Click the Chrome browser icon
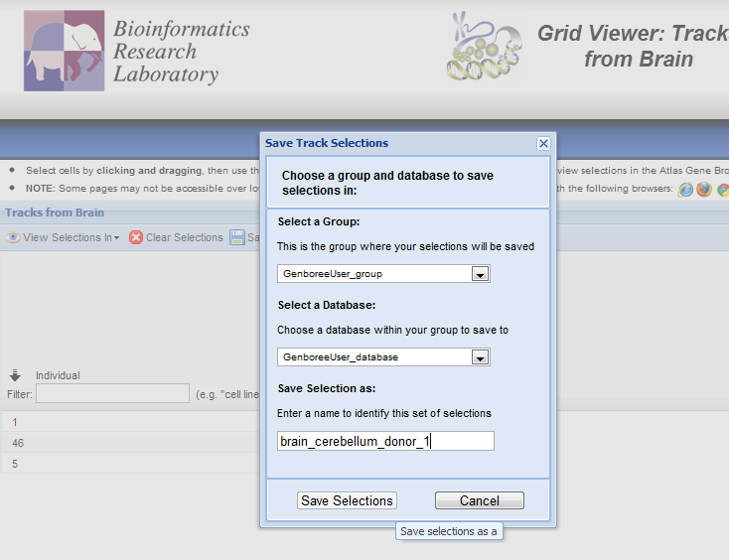729x560 pixels. [723, 189]
